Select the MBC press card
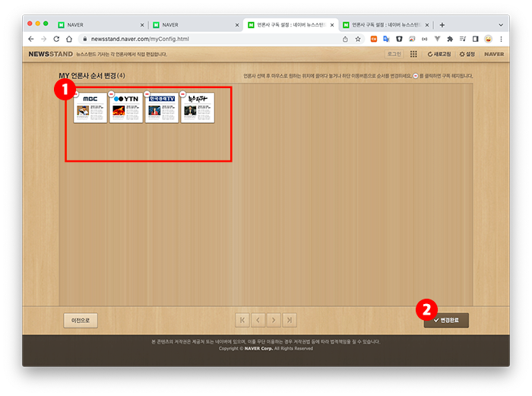Screen dimensions: 532x396 point(90,108)
